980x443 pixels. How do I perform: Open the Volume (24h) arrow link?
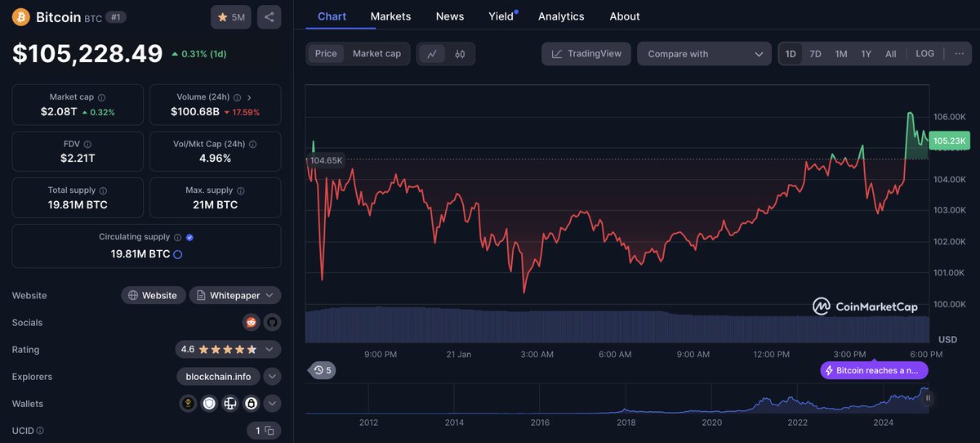(x=249, y=97)
